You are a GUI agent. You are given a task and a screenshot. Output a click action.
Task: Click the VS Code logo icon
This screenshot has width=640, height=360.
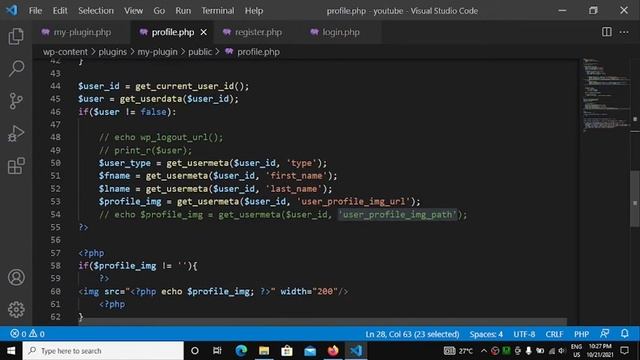12,10
